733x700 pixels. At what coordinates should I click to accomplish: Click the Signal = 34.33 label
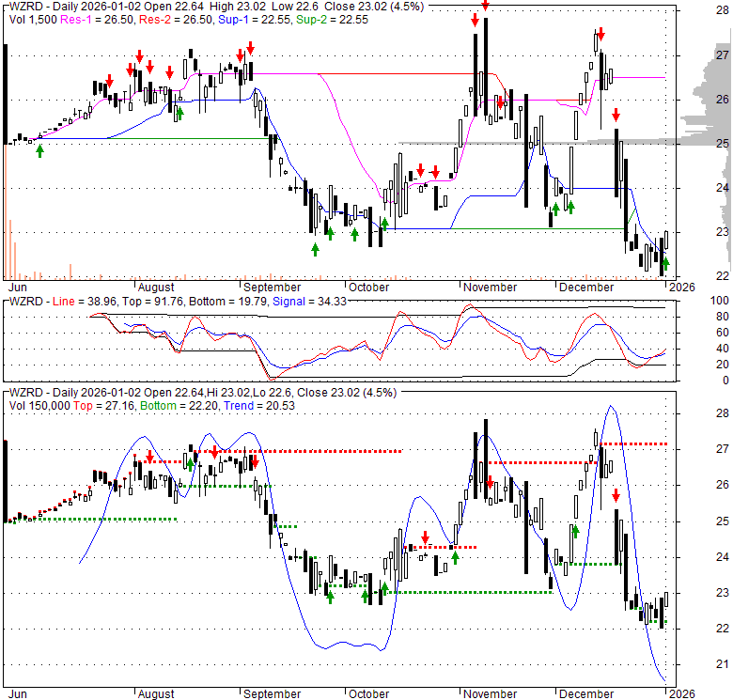click(309, 302)
